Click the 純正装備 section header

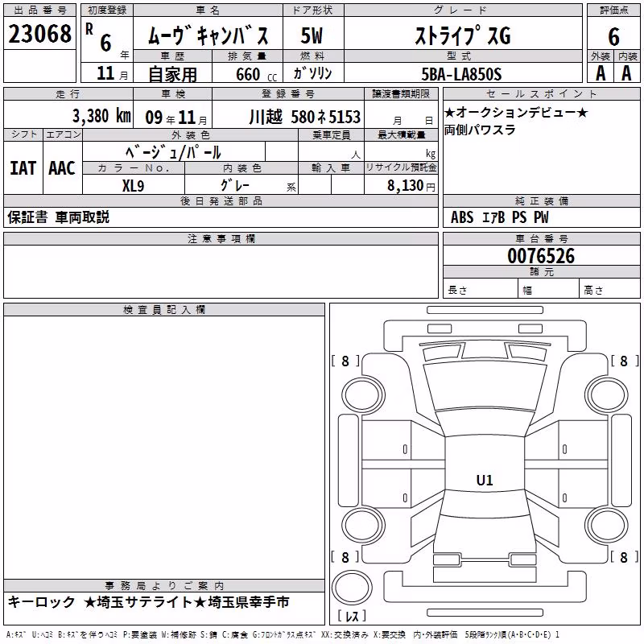[541, 201]
